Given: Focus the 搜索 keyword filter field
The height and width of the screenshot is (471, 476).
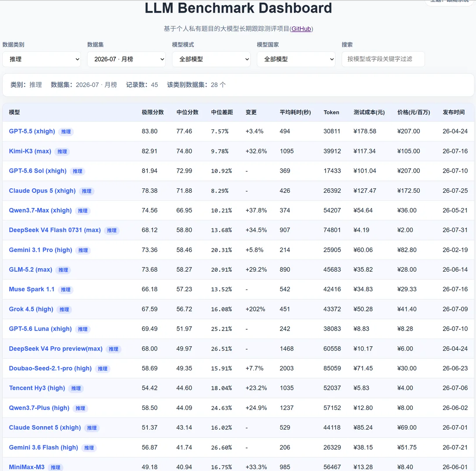Looking at the screenshot, I should [383, 59].
